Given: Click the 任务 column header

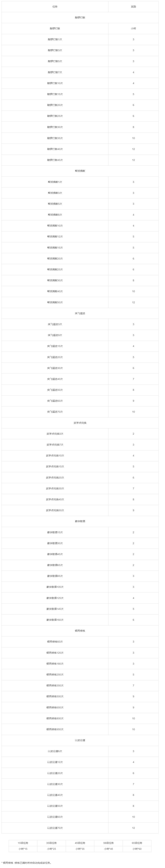Looking at the screenshot, I should point(55,7).
